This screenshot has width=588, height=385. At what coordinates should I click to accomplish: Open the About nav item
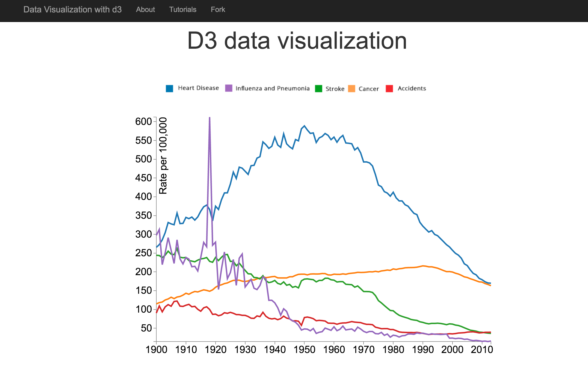[145, 10]
